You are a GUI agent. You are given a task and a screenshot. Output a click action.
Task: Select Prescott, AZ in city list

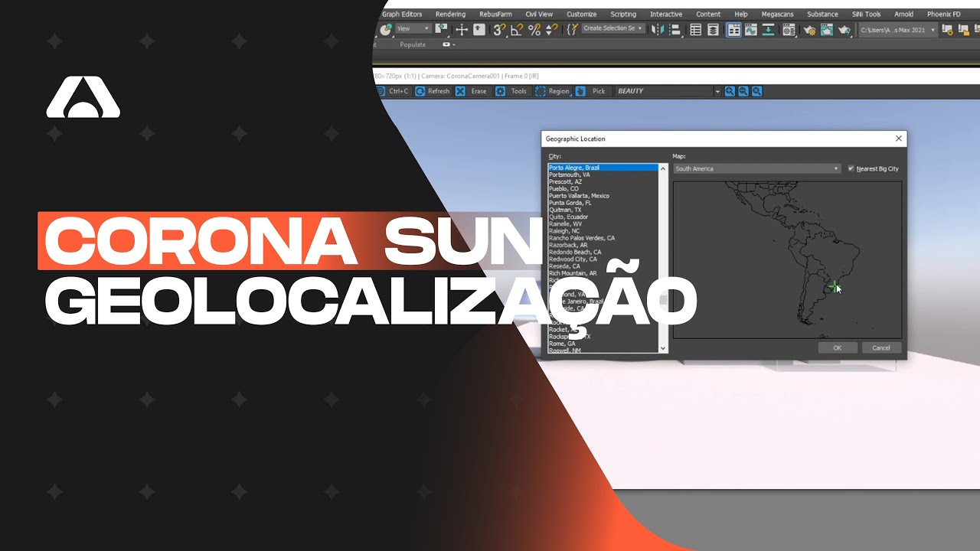[x=603, y=181]
